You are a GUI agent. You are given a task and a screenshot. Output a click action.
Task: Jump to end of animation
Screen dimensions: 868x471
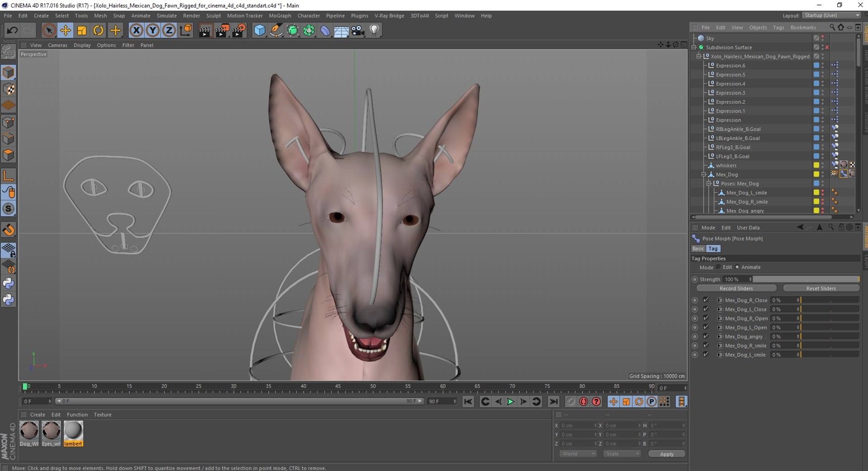553,401
